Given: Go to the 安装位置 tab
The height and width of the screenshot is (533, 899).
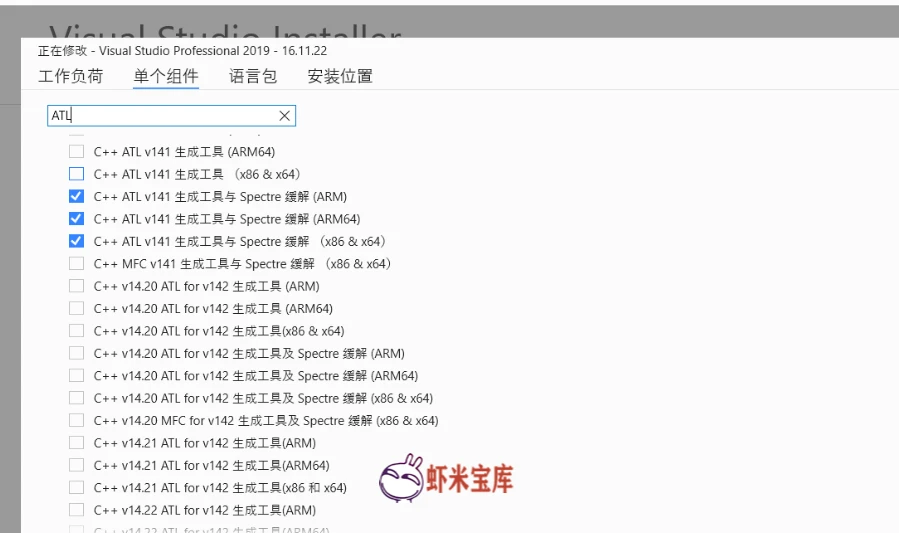Looking at the screenshot, I should click(x=340, y=76).
